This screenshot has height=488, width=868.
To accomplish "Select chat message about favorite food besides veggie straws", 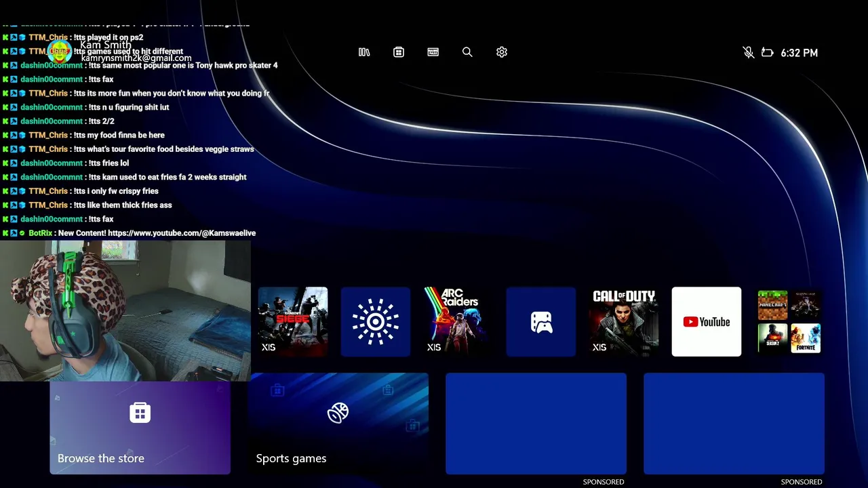I will pyautogui.click(x=163, y=149).
